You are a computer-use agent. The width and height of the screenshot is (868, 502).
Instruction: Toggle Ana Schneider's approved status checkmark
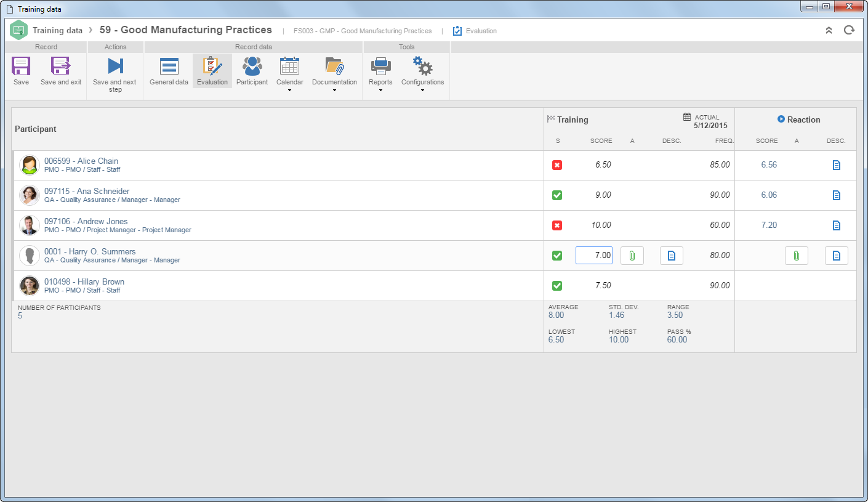point(557,195)
